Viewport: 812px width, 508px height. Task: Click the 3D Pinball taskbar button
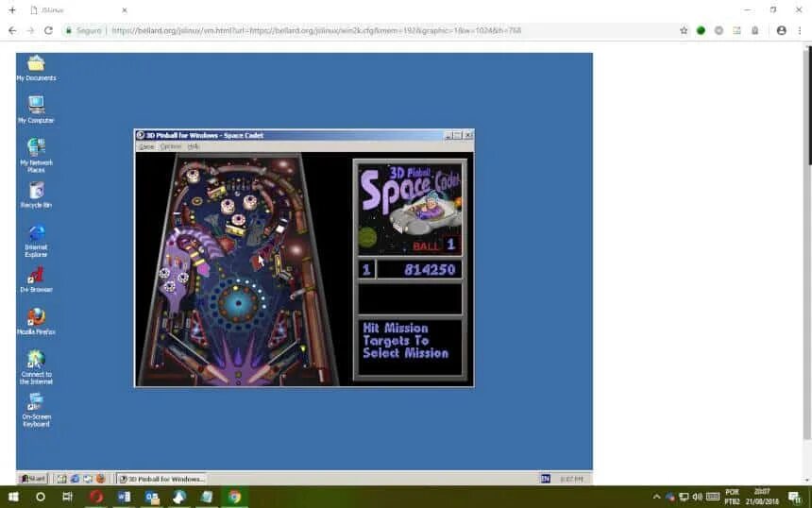[161, 479]
